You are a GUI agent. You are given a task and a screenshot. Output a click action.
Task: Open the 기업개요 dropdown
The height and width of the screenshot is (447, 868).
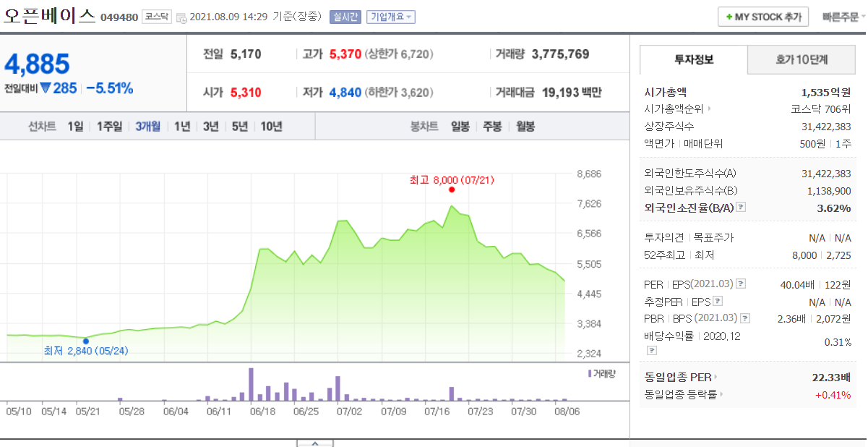pos(391,17)
